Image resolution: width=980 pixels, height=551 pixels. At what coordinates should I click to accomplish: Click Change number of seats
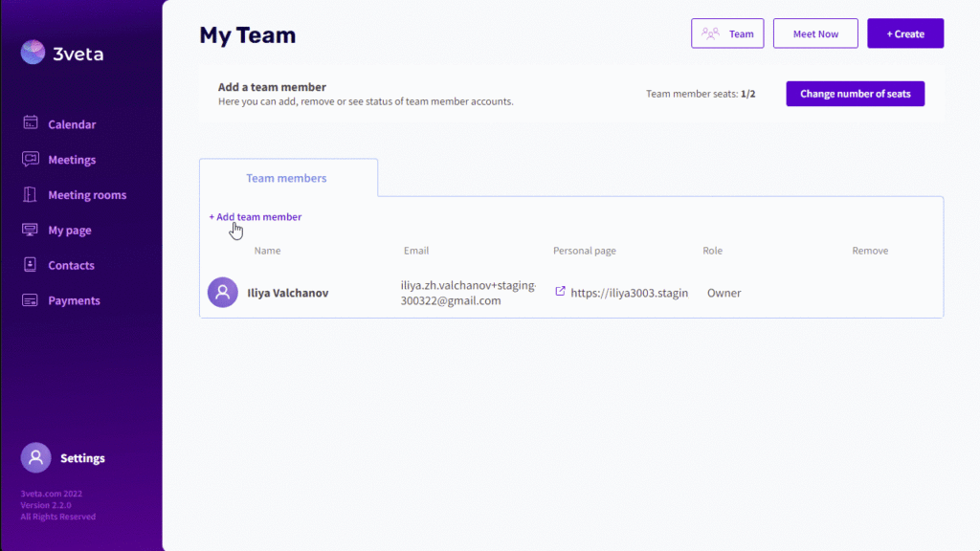point(855,94)
